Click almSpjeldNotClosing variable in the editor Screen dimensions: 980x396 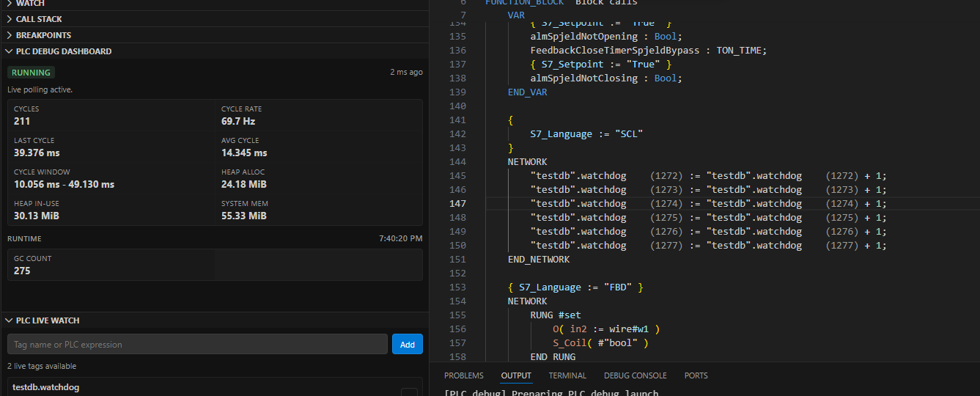584,78
